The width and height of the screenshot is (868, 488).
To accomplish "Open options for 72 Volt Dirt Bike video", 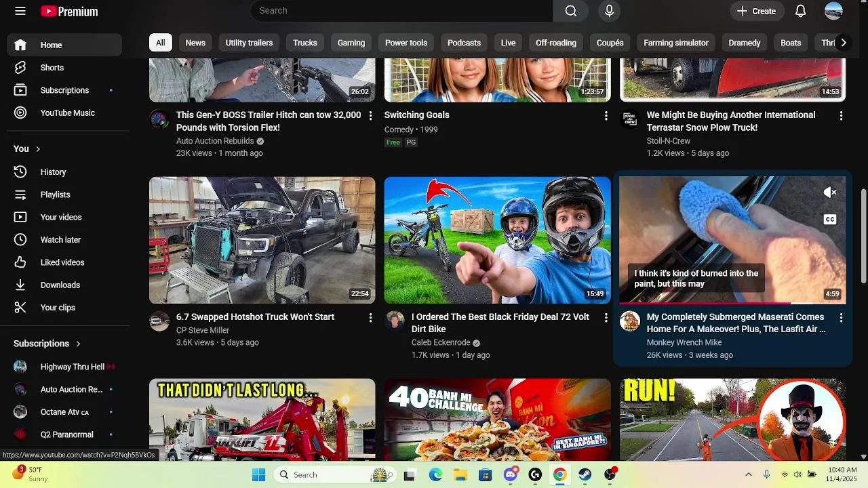I will point(606,318).
